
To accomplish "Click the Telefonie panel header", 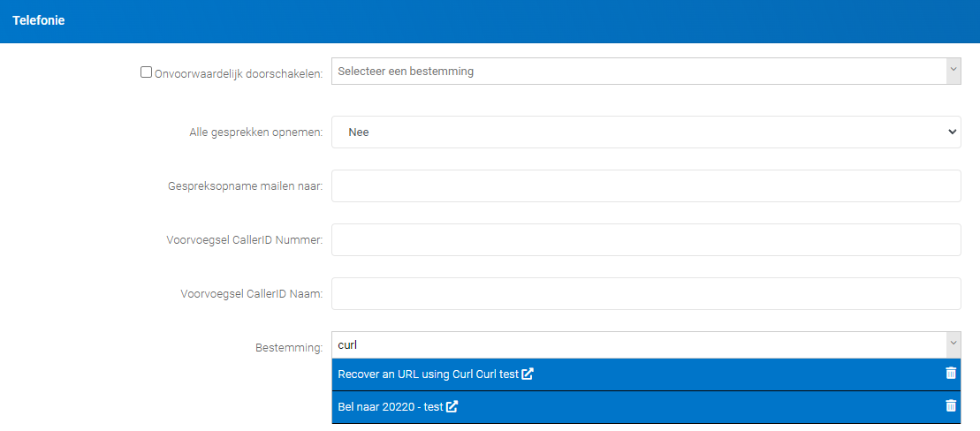I will (39, 20).
